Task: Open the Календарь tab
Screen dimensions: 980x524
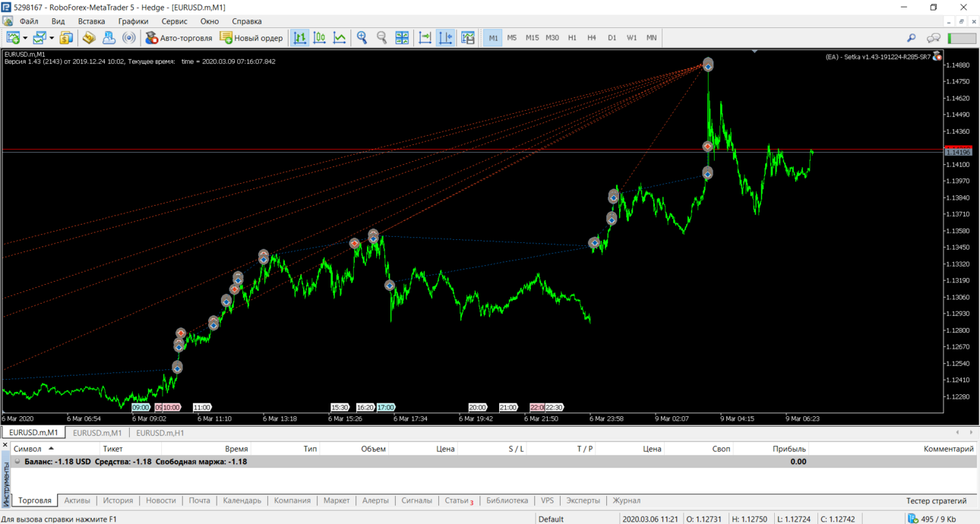Action: point(242,500)
